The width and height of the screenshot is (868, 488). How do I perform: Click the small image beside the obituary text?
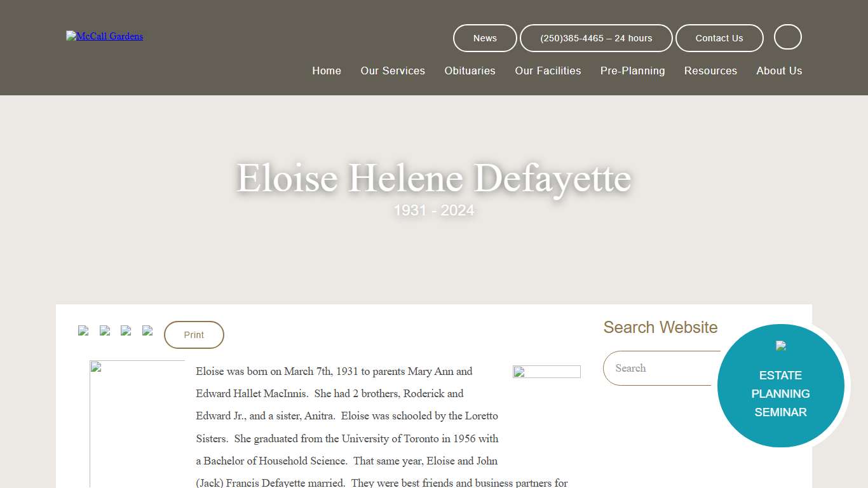click(546, 372)
